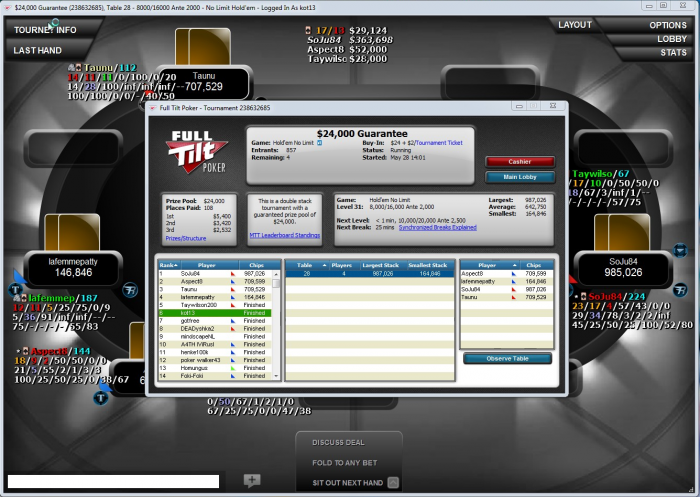Screen dimensions: 700x497
Task: Open the Stats panel
Action: coord(673,53)
